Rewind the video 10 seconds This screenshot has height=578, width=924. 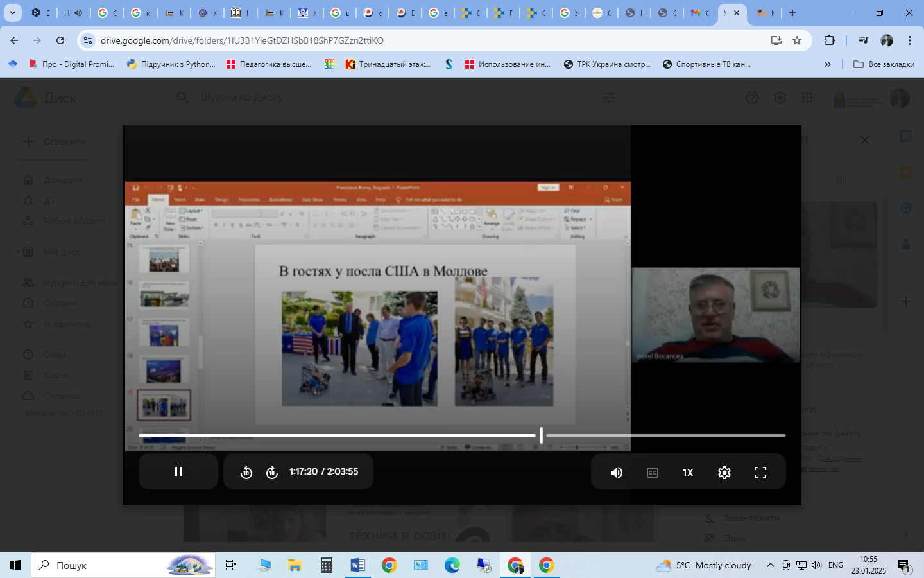(x=246, y=473)
